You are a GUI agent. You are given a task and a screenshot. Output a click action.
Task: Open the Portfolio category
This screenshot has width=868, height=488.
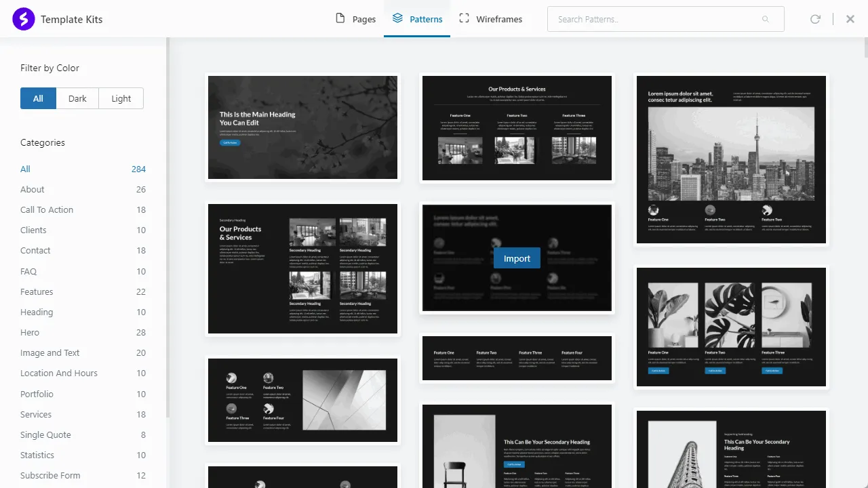[x=83, y=394]
